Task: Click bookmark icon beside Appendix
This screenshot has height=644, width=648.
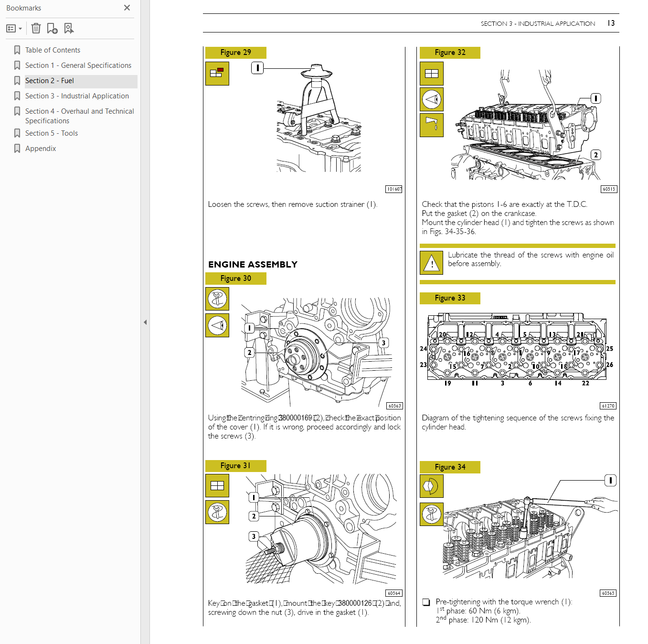Action: [17, 149]
